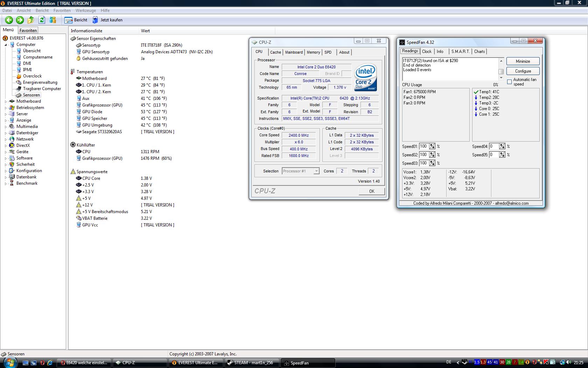Click the green Forward arrow in EVEREST toolbar
The height and width of the screenshot is (368, 588).
(x=20, y=20)
